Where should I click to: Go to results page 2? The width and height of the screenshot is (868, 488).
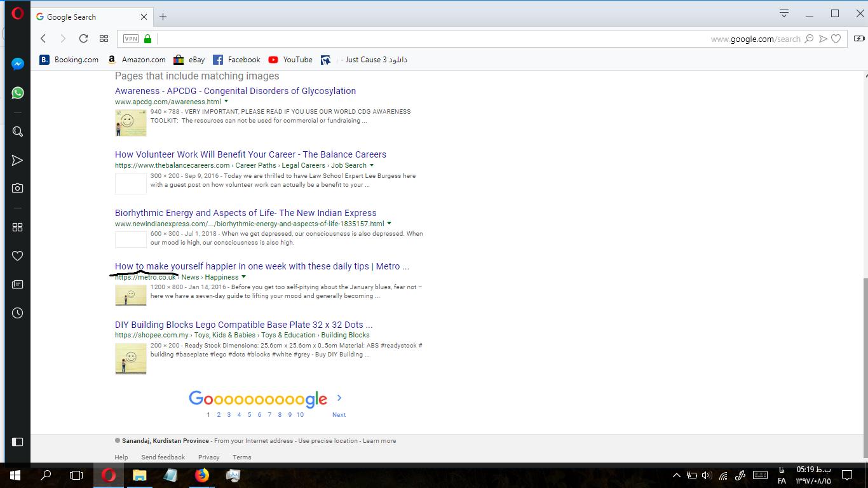point(219,414)
